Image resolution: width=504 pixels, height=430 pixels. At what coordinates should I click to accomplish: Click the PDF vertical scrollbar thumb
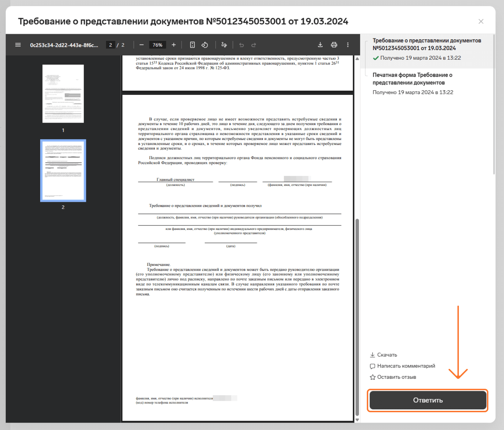click(x=357, y=317)
